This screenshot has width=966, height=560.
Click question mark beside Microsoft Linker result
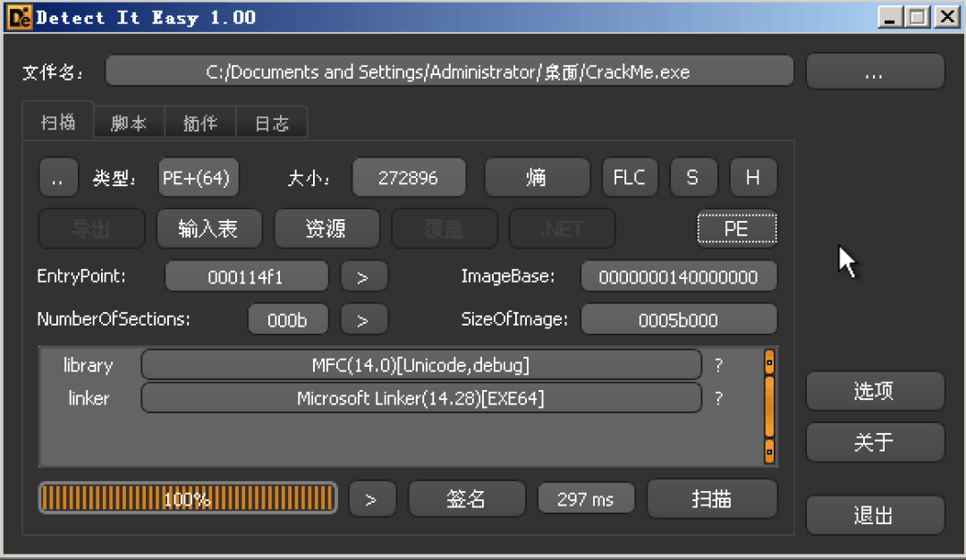[x=718, y=399]
